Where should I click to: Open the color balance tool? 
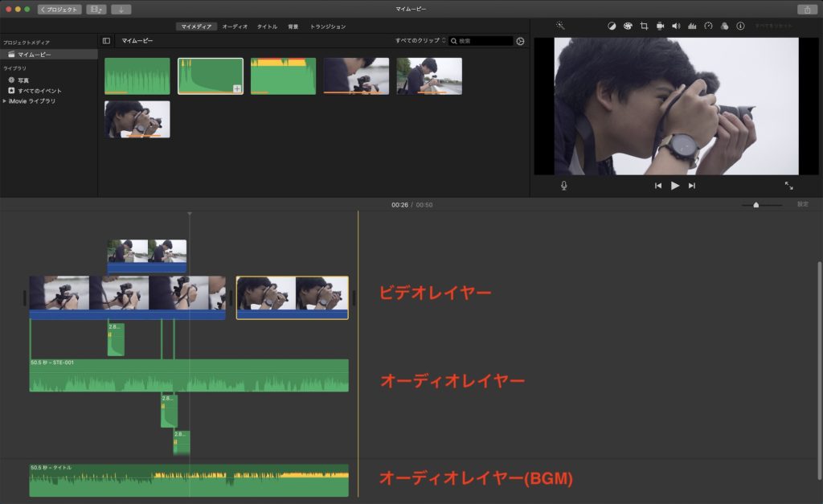point(611,26)
